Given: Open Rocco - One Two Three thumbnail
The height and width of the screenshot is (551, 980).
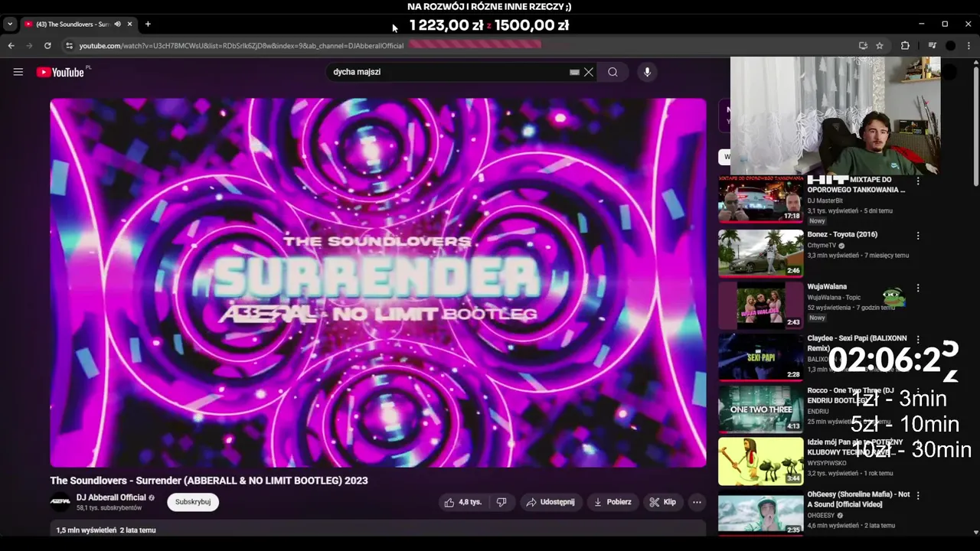Looking at the screenshot, I should [760, 409].
